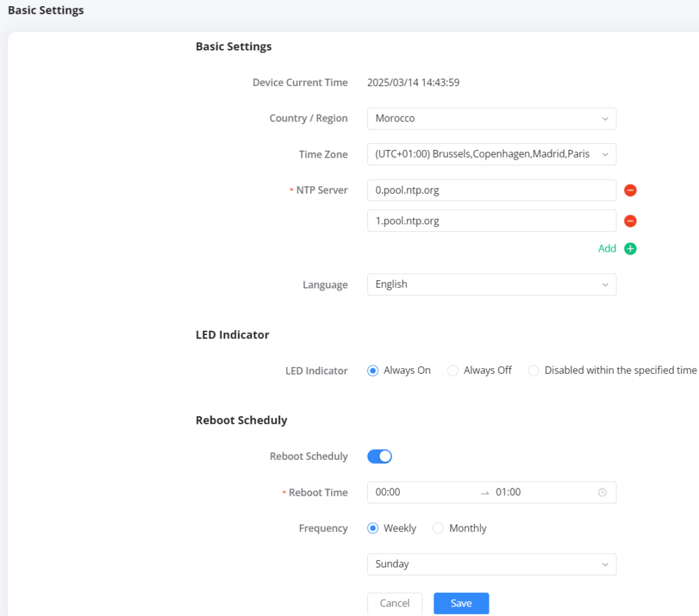Click the Country / Region field label
This screenshot has width=699, height=616.
pyautogui.click(x=309, y=119)
